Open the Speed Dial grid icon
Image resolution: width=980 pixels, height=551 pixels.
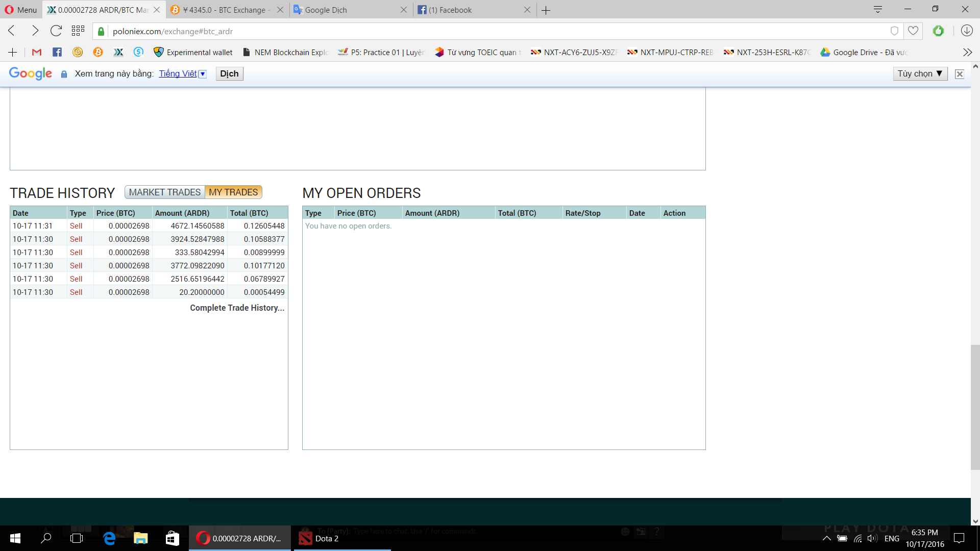tap(78, 31)
